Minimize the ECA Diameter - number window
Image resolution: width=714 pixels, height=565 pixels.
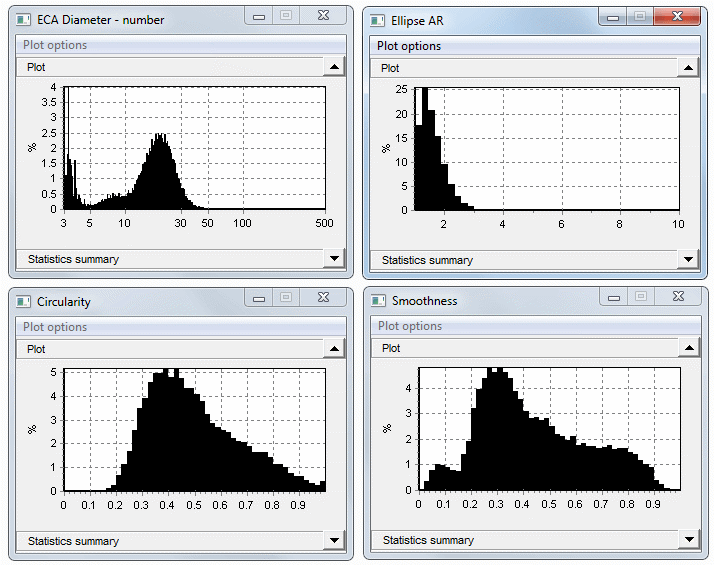tap(259, 16)
